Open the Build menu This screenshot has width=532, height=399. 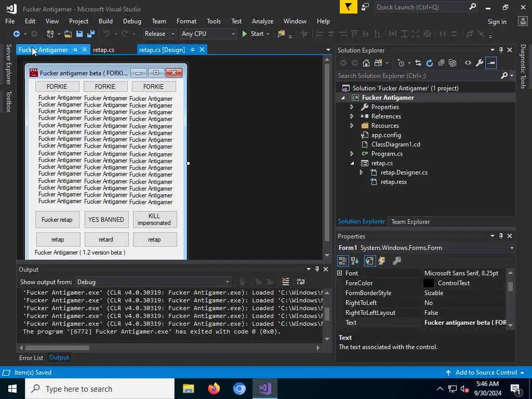[x=105, y=21]
